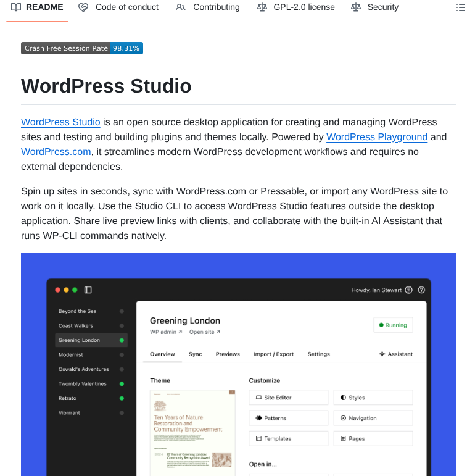Follow the WordPress Playground link

click(377, 137)
